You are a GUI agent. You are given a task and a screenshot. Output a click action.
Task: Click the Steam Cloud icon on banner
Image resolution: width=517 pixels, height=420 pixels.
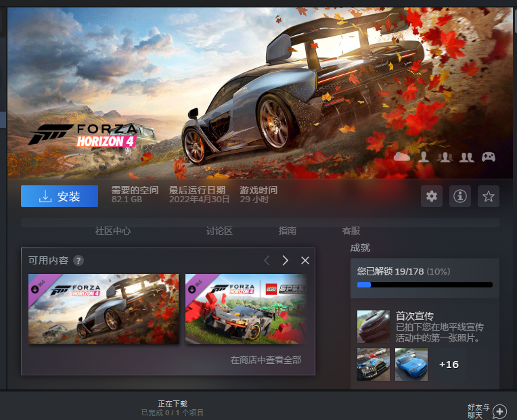[x=401, y=157]
